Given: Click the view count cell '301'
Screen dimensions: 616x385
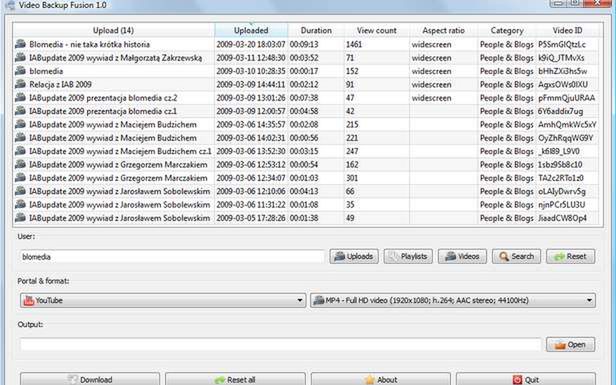Looking at the screenshot, I should pos(352,178).
